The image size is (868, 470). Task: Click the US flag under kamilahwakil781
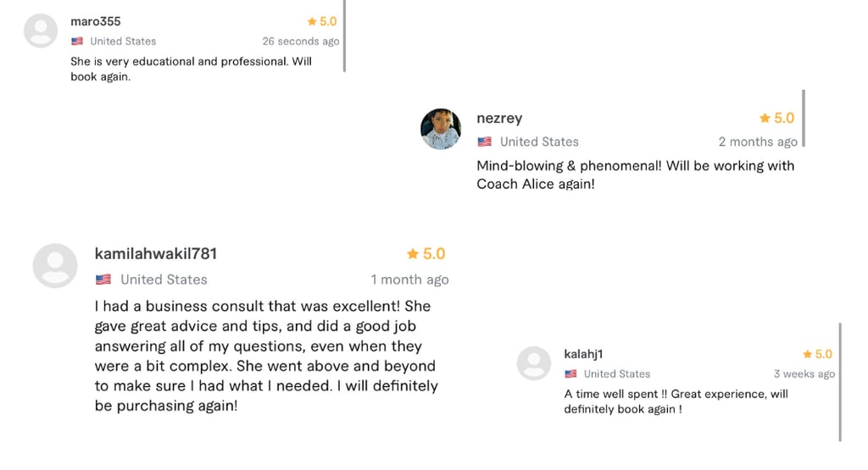click(x=103, y=279)
